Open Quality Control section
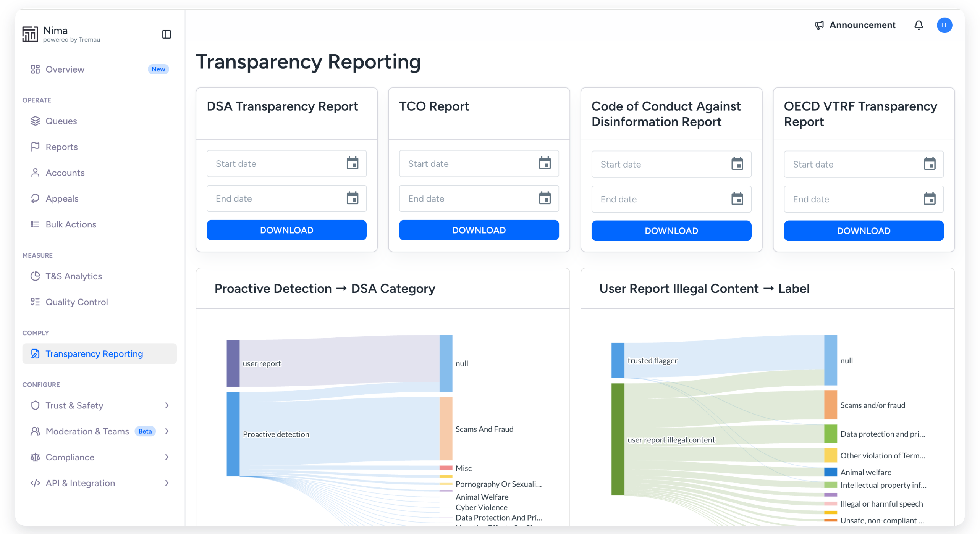The width and height of the screenshot is (980, 534). tap(99, 302)
